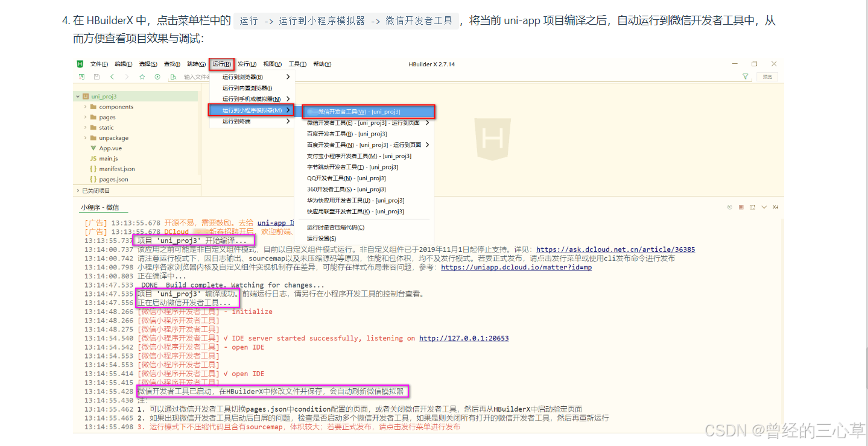868x446 pixels.
Task: Open the 查找(I) menu
Action: click(172, 64)
